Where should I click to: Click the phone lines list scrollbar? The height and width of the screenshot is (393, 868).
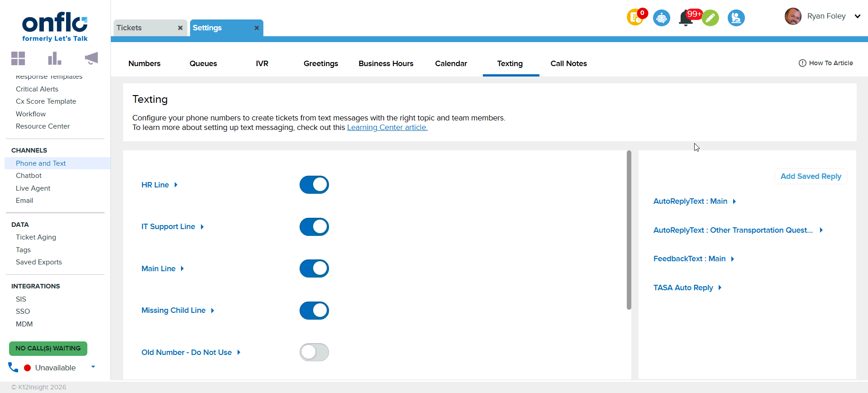pyautogui.click(x=629, y=230)
